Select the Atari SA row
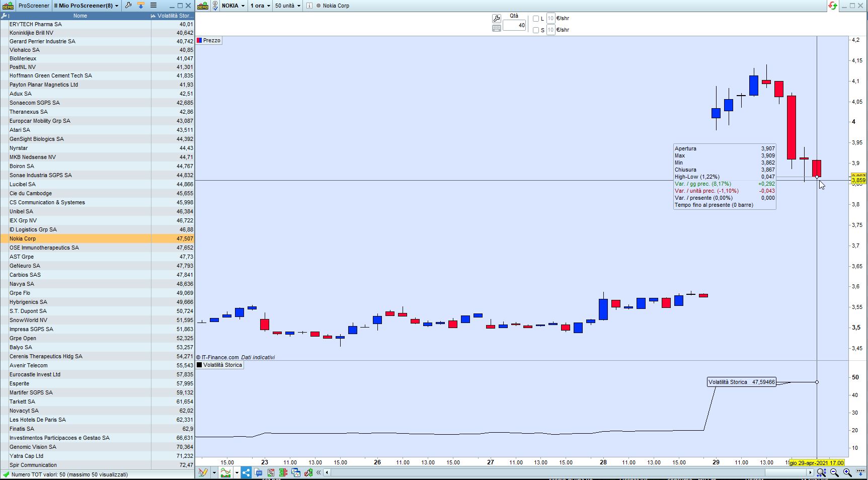The image size is (868, 480). [97, 130]
